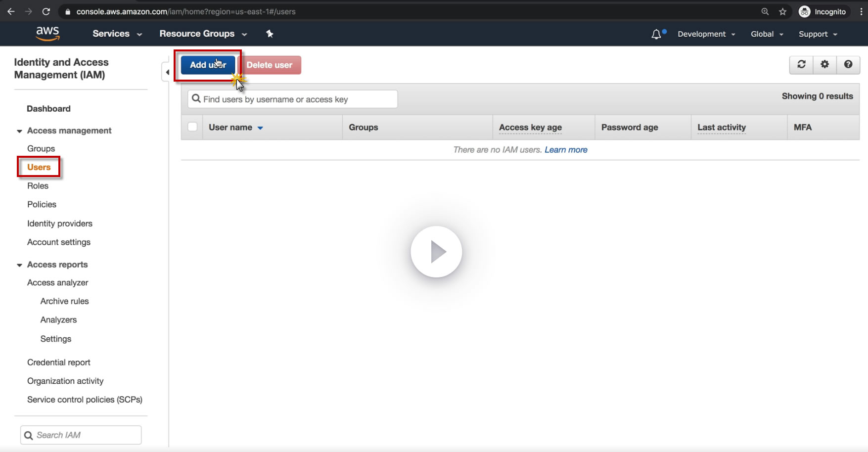
Task: Click the pin shortcut icon in AWS navbar
Action: pyautogui.click(x=270, y=34)
